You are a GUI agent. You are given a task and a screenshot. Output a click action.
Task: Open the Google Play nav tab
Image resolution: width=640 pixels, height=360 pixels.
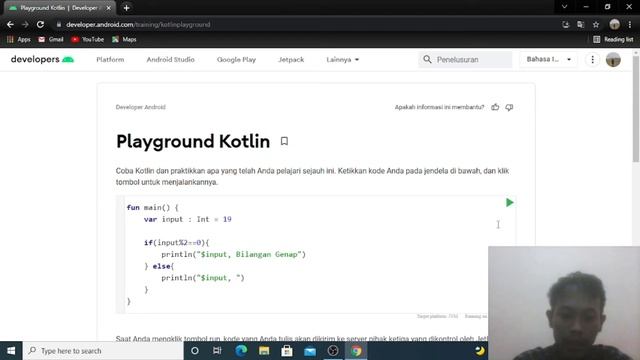[x=236, y=60]
